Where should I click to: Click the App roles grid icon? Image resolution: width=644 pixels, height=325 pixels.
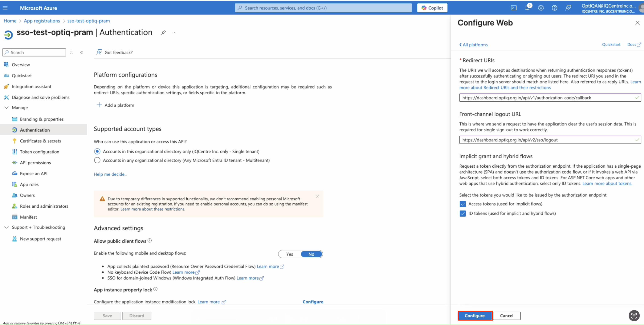coord(14,184)
